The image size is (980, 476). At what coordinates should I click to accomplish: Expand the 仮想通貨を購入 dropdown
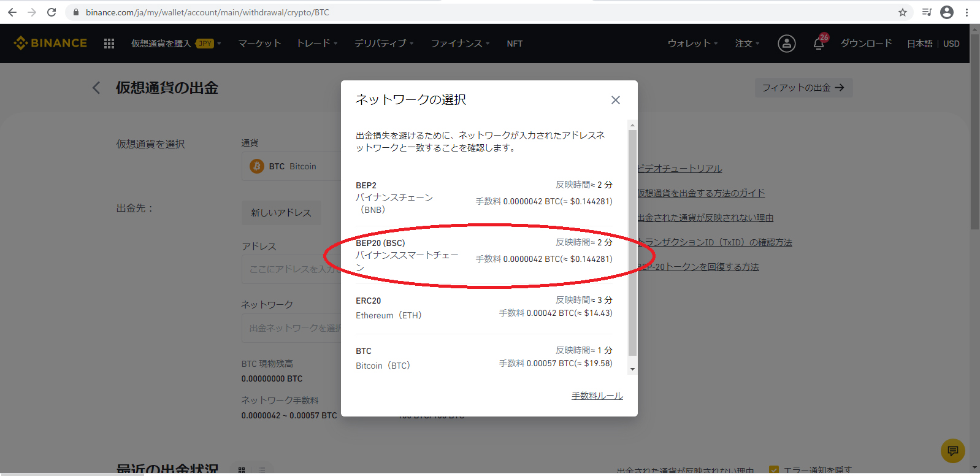pyautogui.click(x=176, y=44)
